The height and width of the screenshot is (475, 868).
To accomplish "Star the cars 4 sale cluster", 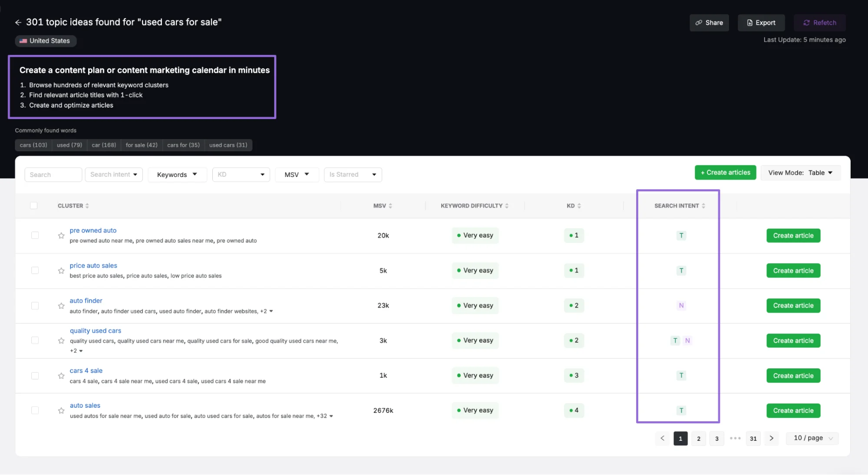I will pyautogui.click(x=61, y=376).
